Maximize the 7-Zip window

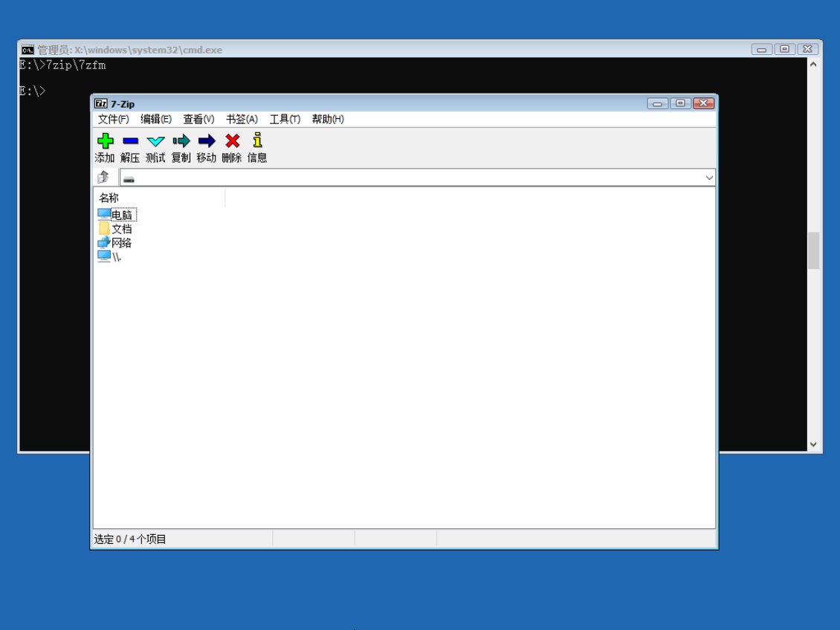680,103
